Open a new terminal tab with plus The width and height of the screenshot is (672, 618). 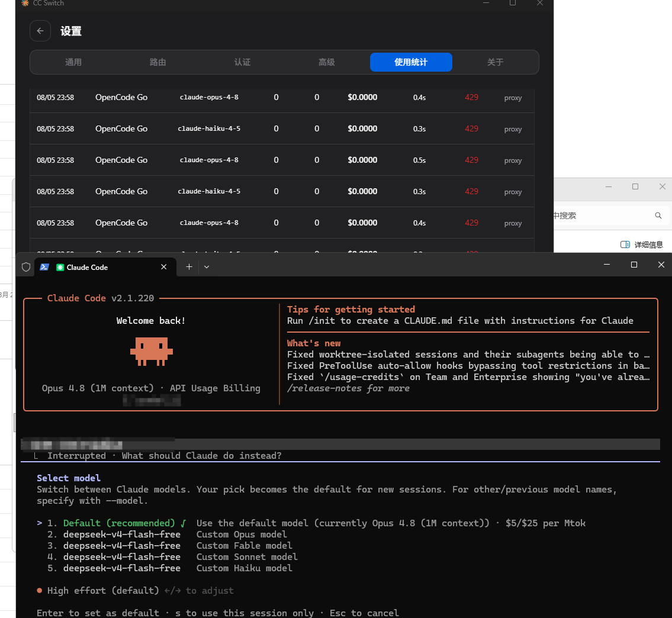pos(189,267)
